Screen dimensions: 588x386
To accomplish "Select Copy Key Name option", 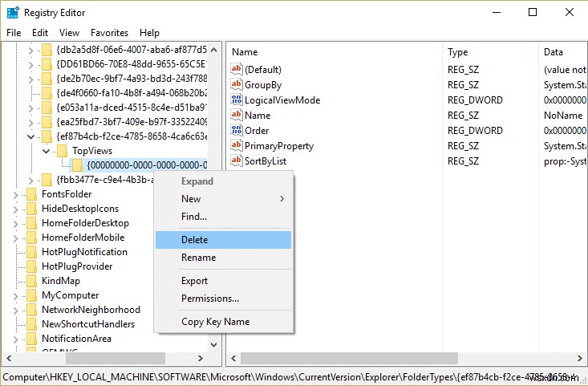I will tap(223, 322).
